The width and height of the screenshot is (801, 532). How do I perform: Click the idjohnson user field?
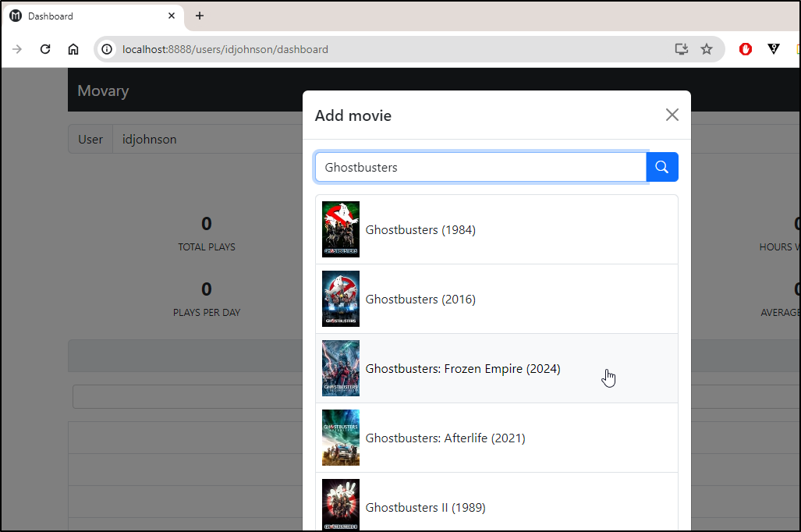pyautogui.click(x=207, y=139)
